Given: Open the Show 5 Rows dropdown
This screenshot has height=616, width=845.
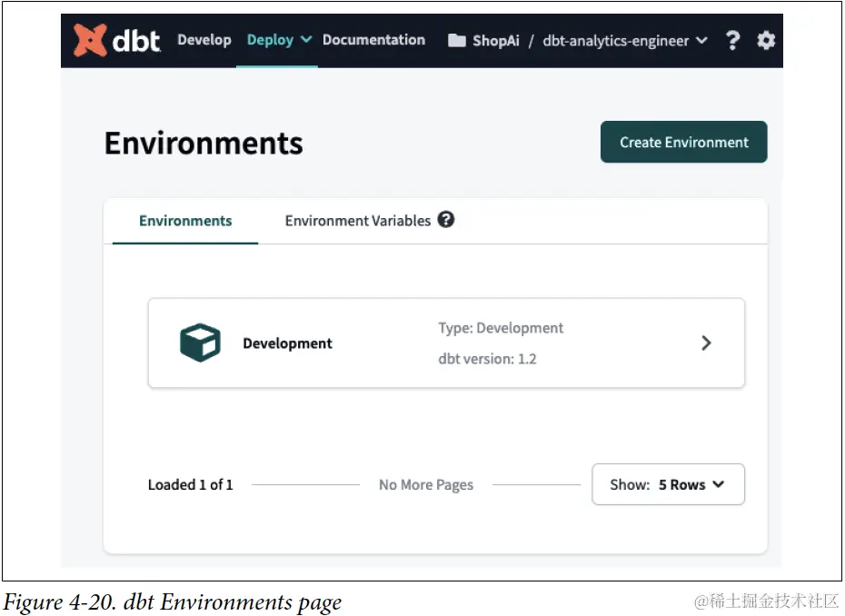Looking at the screenshot, I should 668,484.
